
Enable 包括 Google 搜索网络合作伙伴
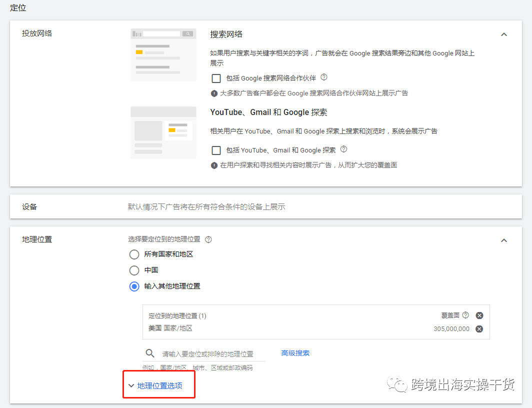[215, 78]
